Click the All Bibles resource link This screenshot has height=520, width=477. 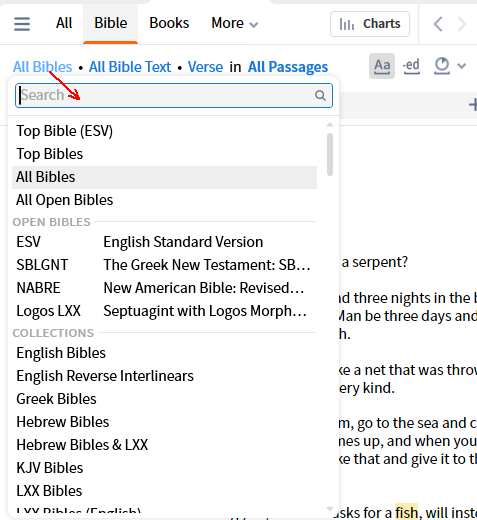tap(43, 67)
